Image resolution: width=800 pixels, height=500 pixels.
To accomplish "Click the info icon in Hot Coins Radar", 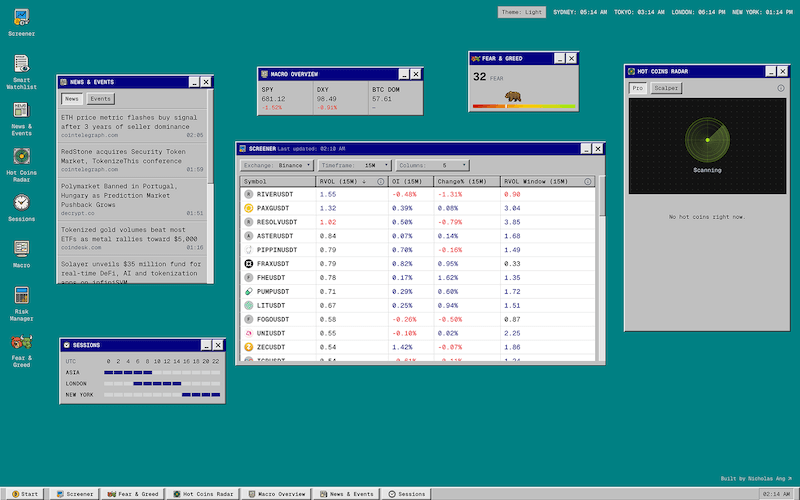I will click(x=781, y=88).
